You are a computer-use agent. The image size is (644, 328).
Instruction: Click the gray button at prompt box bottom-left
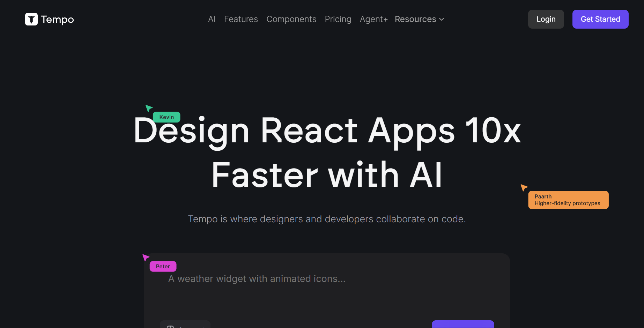point(185,324)
